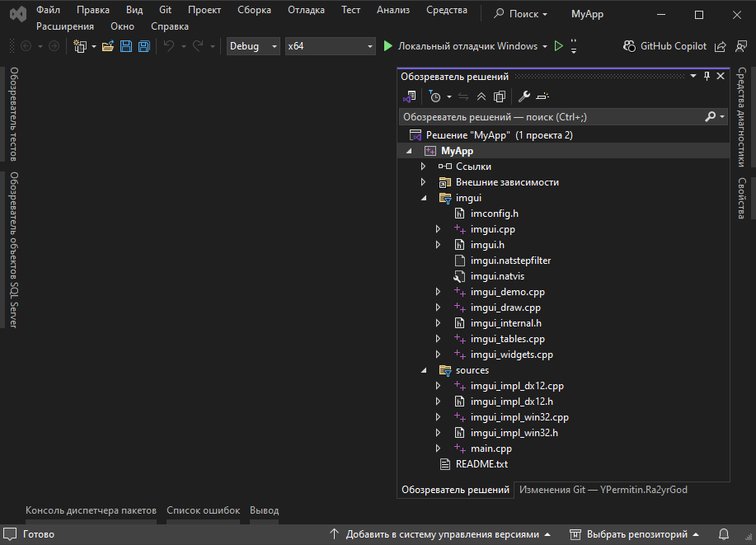The image size is (756, 545).
Task: Click the Visual Studio logo icon
Action: click(18, 15)
